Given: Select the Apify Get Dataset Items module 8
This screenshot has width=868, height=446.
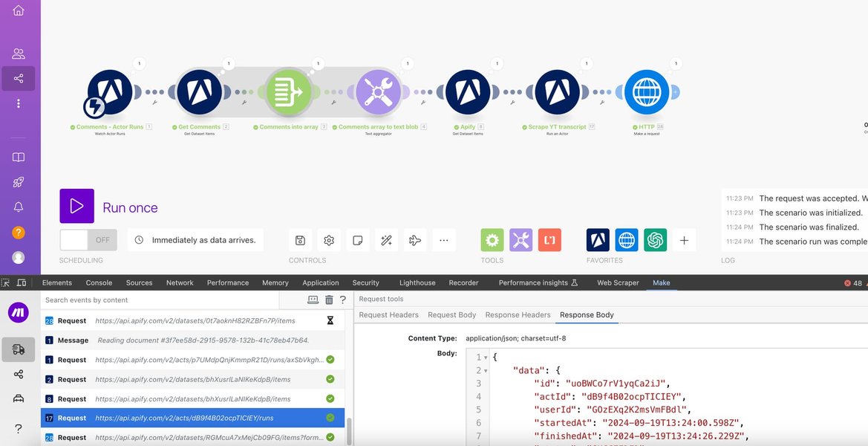Looking at the screenshot, I should pyautogui.click(x=468, y=92).
